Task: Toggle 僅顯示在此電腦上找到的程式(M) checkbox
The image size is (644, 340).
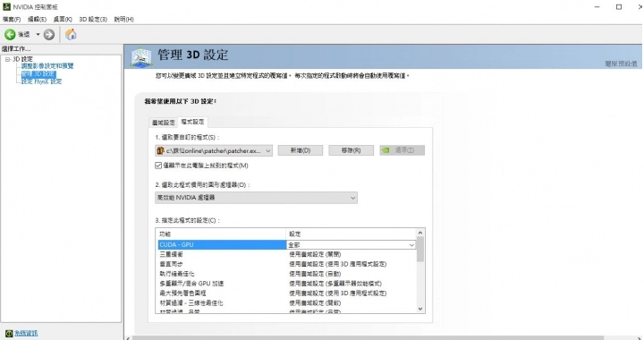Action: pyautogui.click(x=158, y=166)
